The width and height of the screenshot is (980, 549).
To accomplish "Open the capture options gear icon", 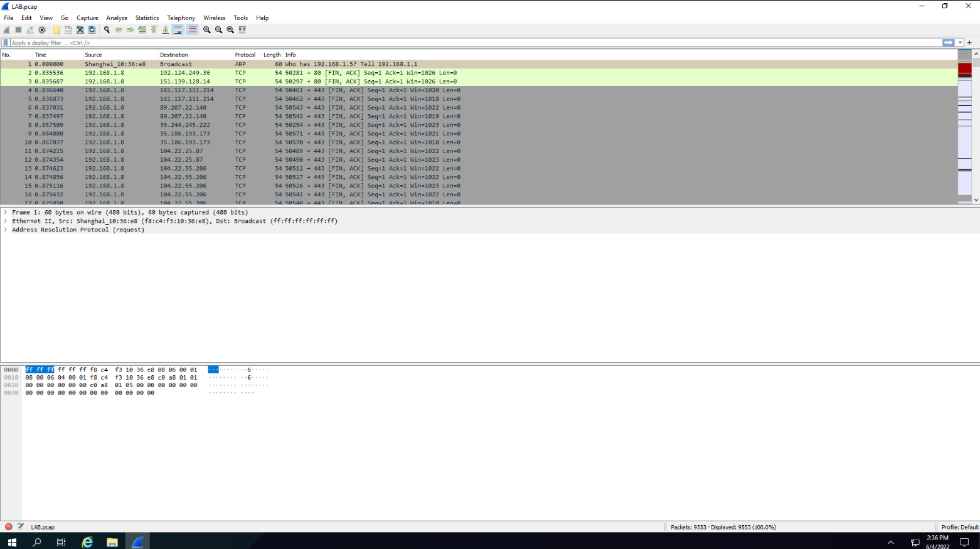I will point(42,29).
